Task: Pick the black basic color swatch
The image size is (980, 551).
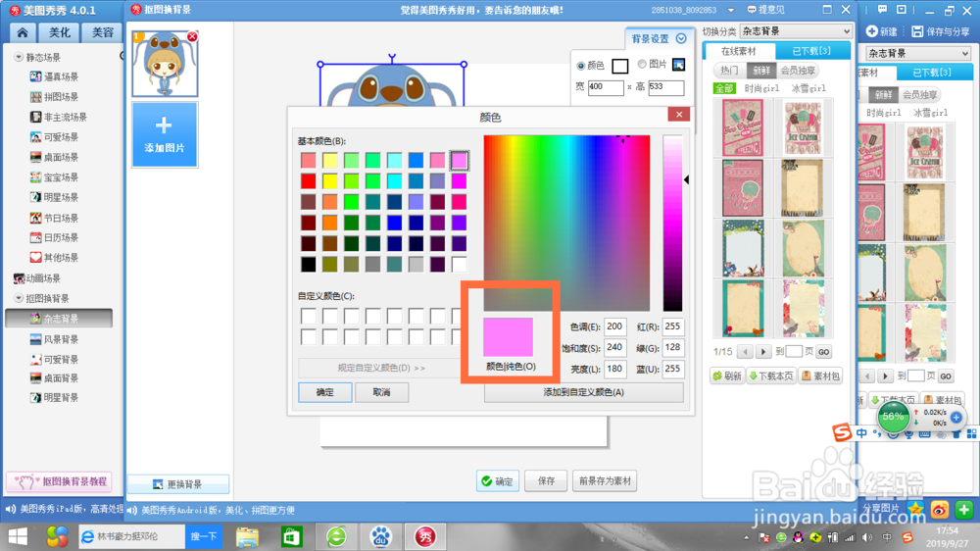Action: point(308,264)
